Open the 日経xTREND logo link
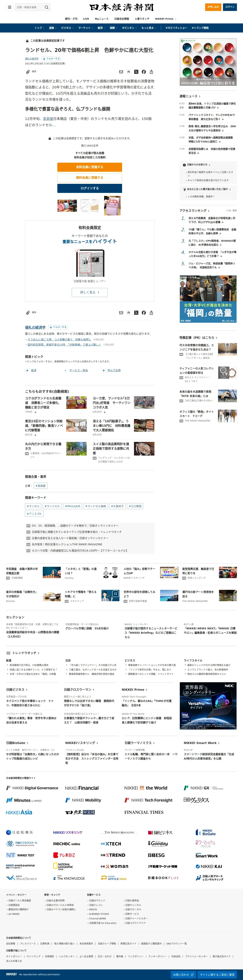 coord(113,855)
